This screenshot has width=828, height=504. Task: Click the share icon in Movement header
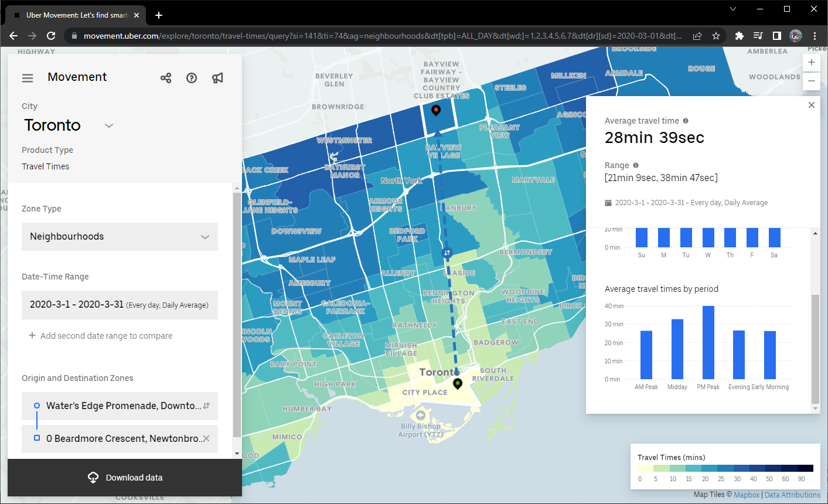coord(166,78)
